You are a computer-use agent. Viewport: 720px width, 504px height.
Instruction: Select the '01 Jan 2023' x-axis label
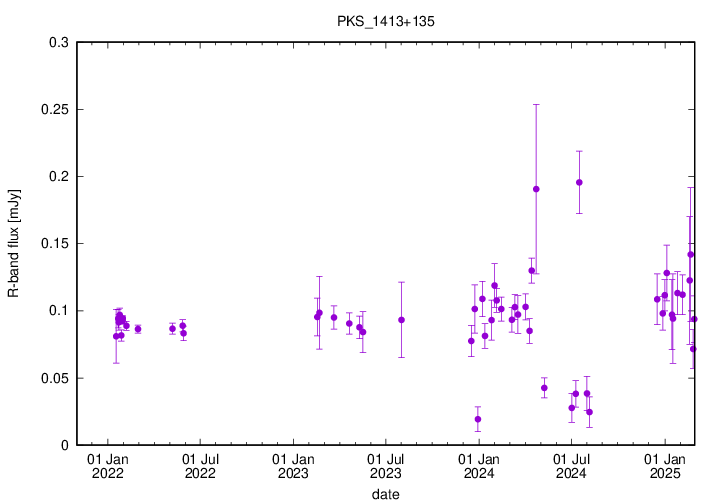tap(293, 465)
